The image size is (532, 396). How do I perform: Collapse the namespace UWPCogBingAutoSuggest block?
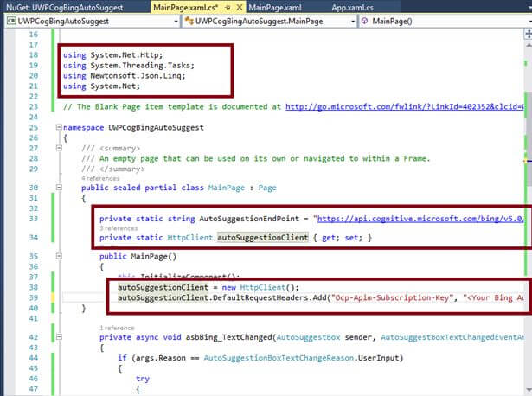coord(59,127)
